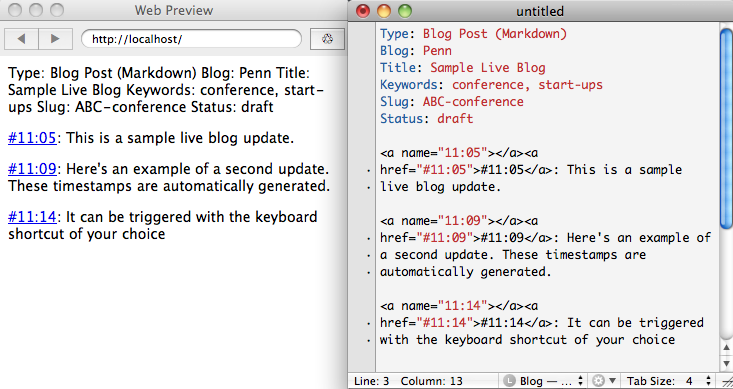Click the <a name="11:09"> line in editor

[459, 221]
